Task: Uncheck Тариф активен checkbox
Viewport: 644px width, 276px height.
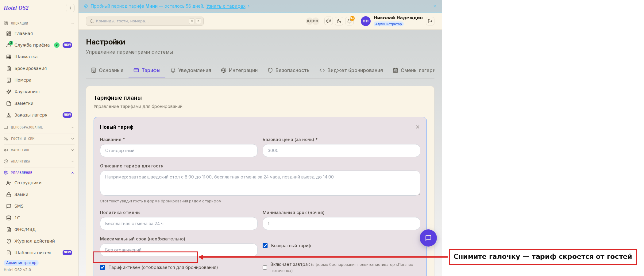Action: (x=102, y=267)
